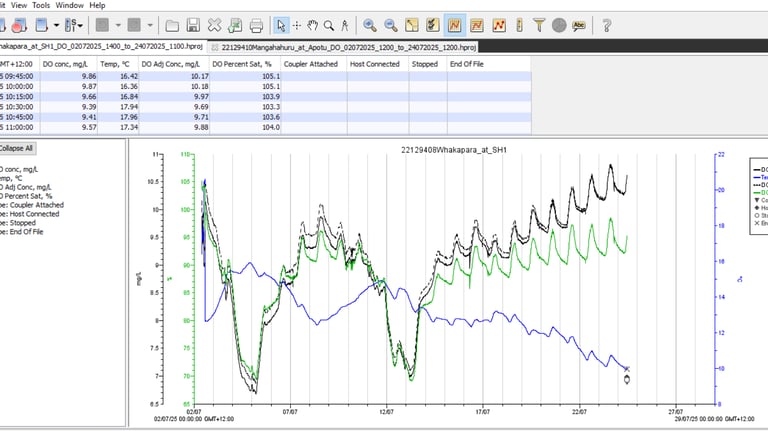
Task: Open the Window menu
Action: (69, 5)
